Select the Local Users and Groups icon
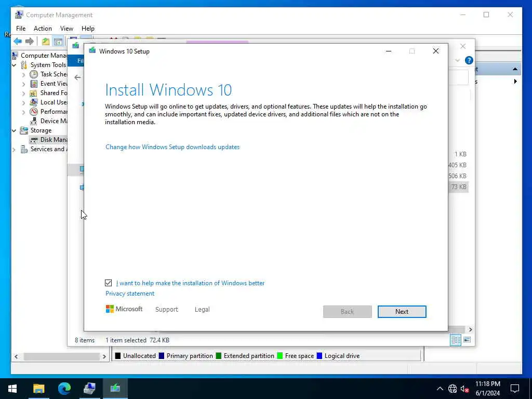Image resolution: width=532 pixels, height=399 pixels. 34,102
